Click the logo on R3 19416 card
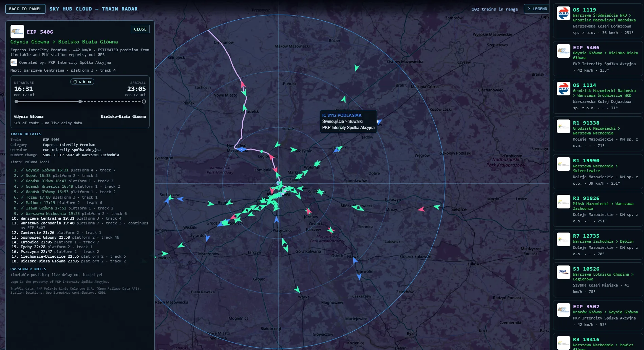 (564, 343)
